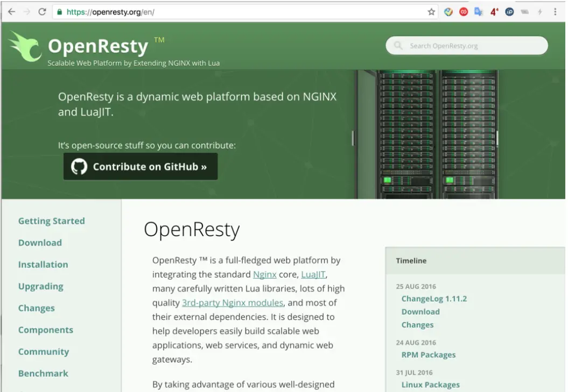Open the Benchmark sidebar link
The height and width of the screenshot is (392, 568).
(43, 374)
